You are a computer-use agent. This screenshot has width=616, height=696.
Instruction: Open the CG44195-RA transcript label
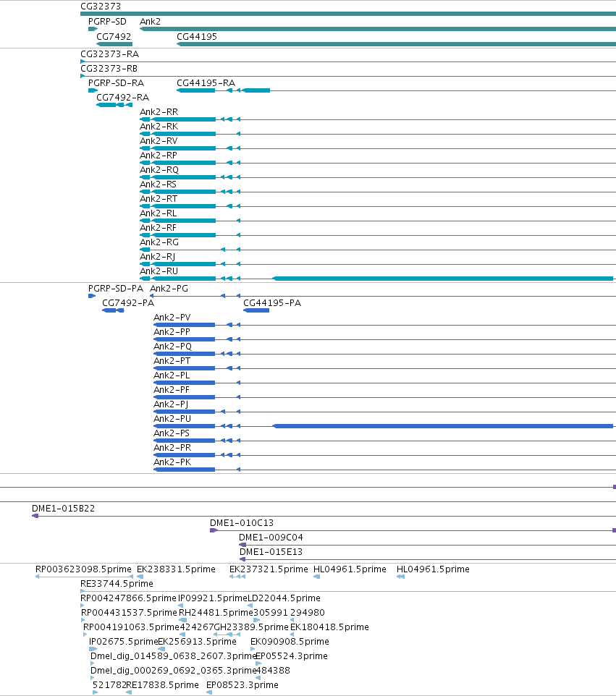point(206,83)
